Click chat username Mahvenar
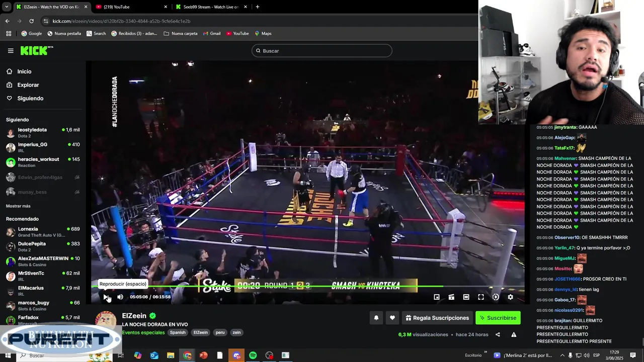The height and width of the screenshot is (362, 644). [x=565, y=158]
